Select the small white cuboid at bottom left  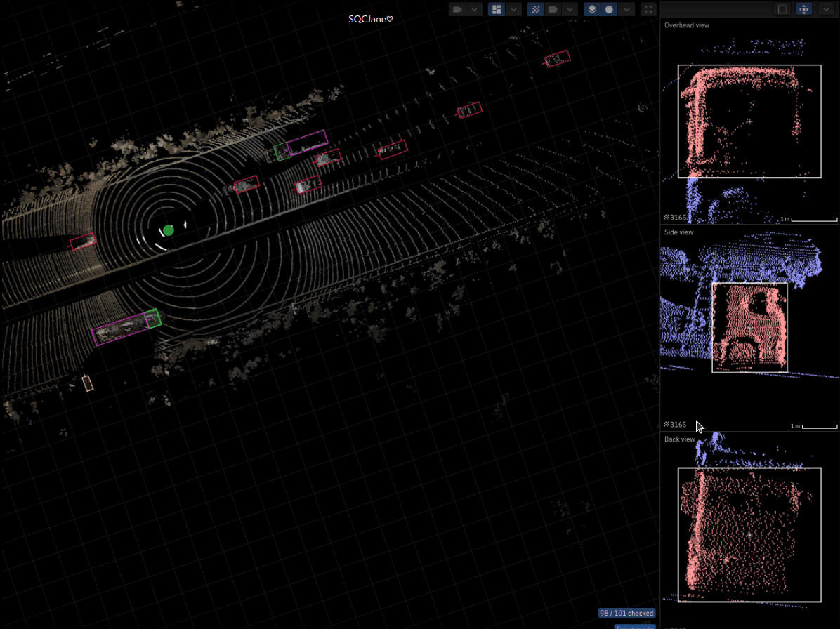pos(88,383)
